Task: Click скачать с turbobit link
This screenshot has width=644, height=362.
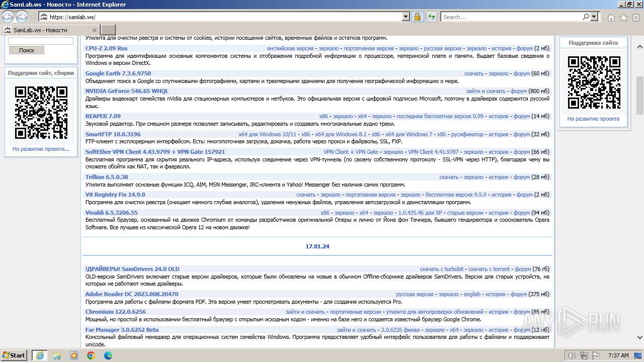Action: (442, 269)
